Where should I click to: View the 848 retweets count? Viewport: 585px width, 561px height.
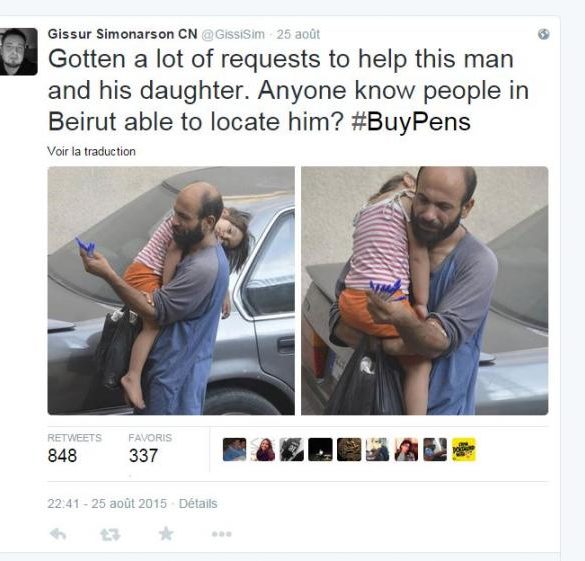point(62,455)
